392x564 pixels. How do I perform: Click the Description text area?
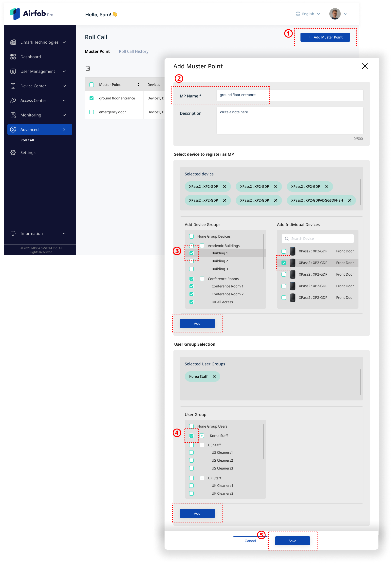pos(290,120)
